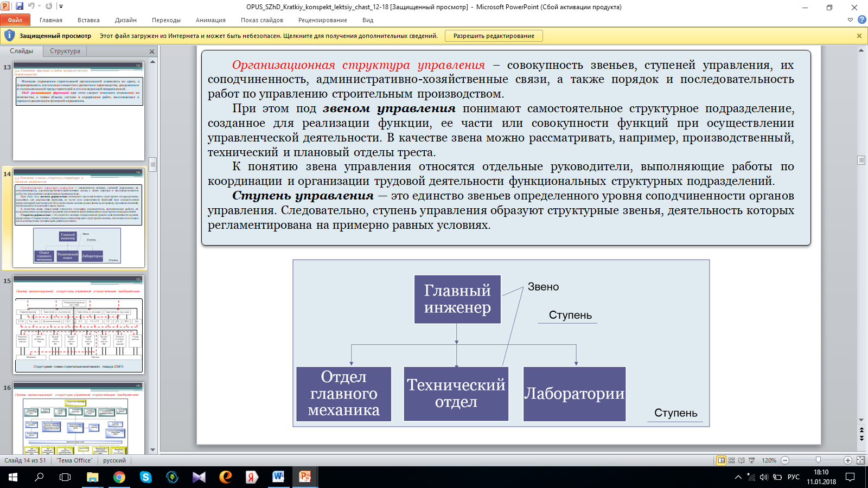The image size is (868, 488).
Task: Collapse the ribbon with the chevron arrow
Action: (x=850, y=20)
